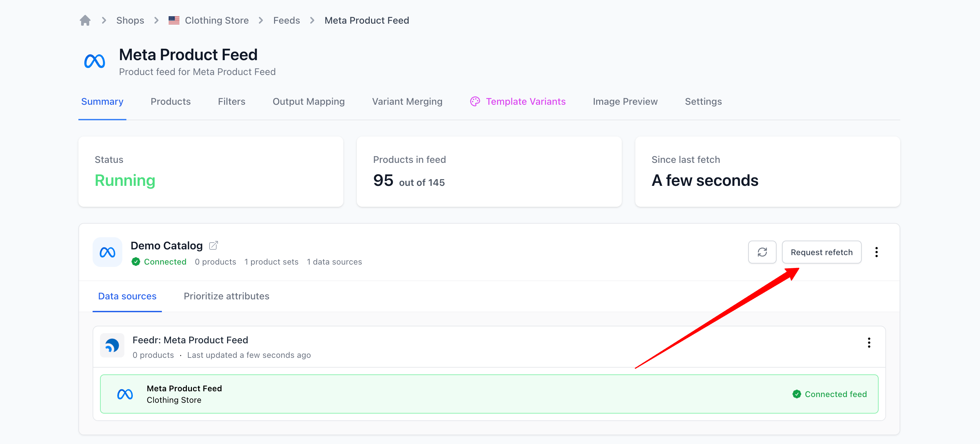
Task: Switch to Prioritize attributes sub-tab
Action: [x=226, y=296]
